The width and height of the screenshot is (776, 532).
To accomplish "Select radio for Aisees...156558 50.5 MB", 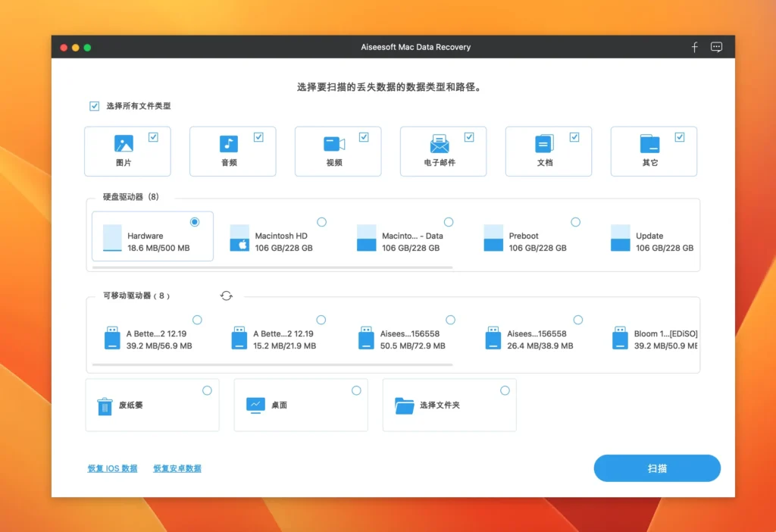I will pyautogui.click(x=450, y=320).
